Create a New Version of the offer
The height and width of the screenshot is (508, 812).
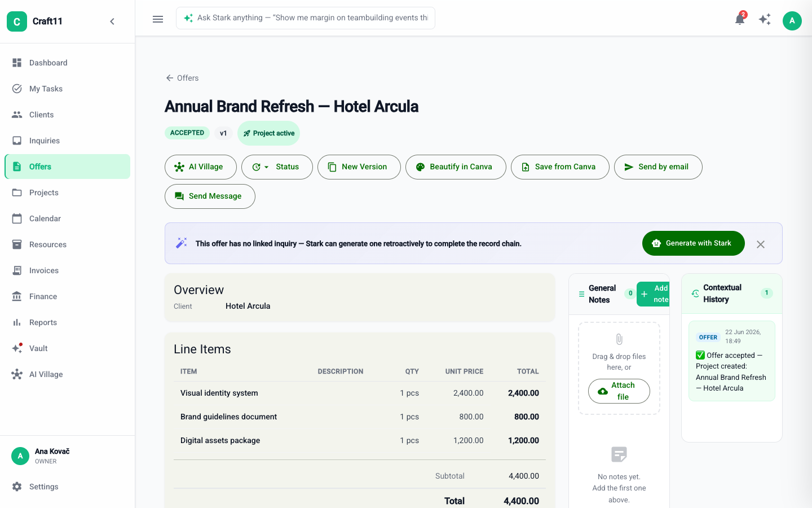[359, 167]
